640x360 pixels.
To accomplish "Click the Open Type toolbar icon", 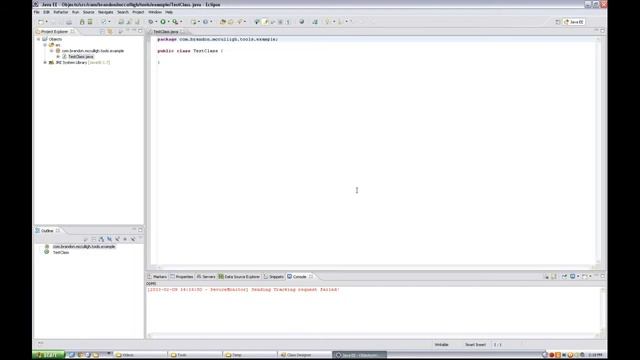I will click(222, 22).
